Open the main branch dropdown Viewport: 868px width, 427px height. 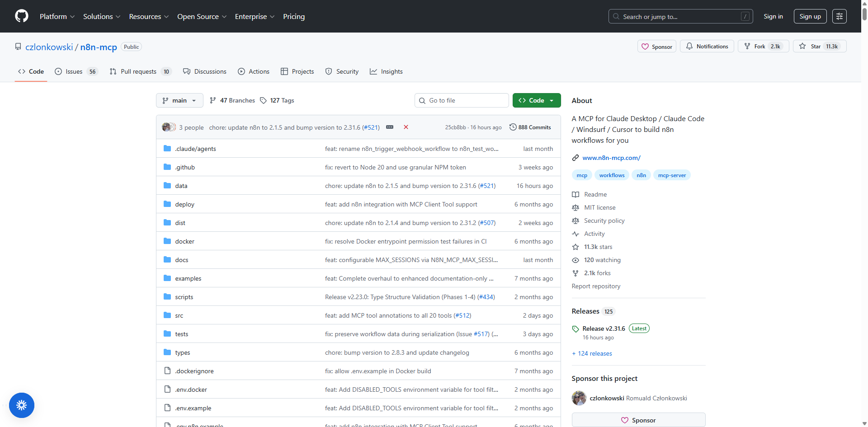point(179,100)
